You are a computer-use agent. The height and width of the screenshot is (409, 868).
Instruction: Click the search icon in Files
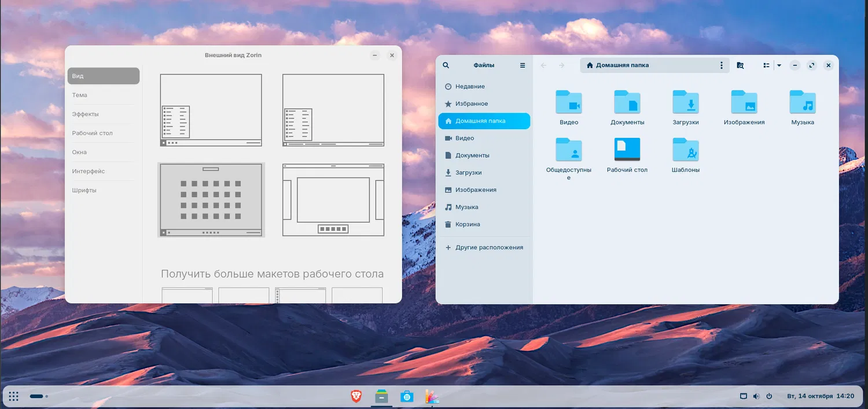446,65
